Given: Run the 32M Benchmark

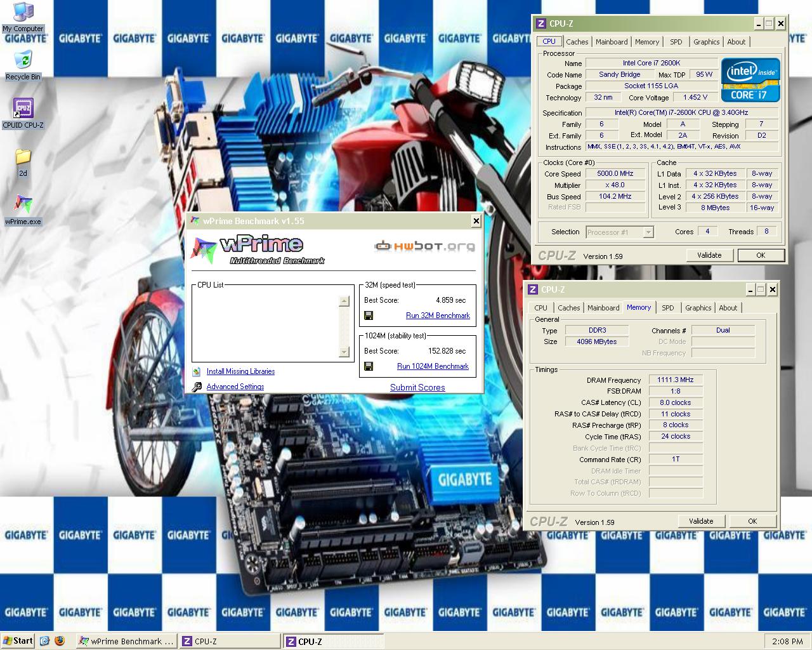Looking at the screenshot, I should click(x=438, y=315).
